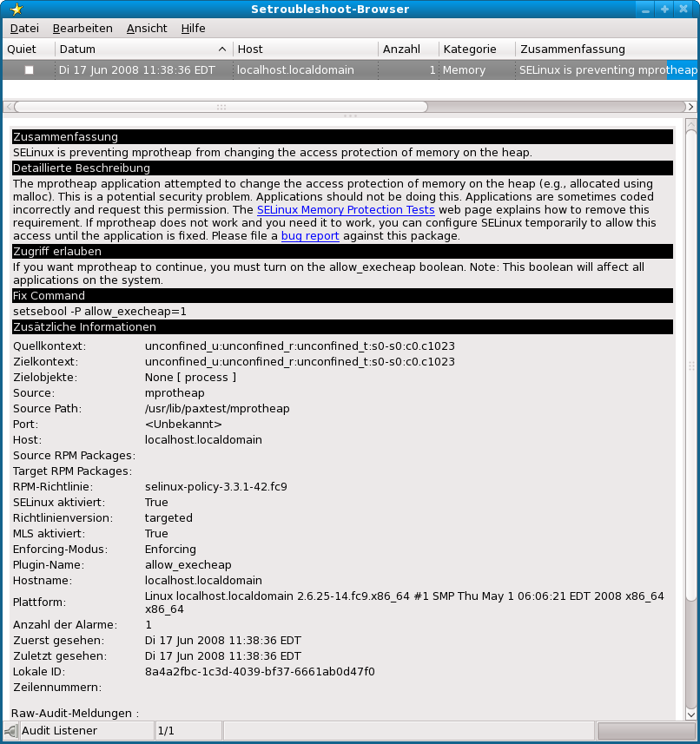The height and width of the screenshot is (744, 700).
Task: Click the right arrow of the alert list scrollbar
Action: coord(691,107)
